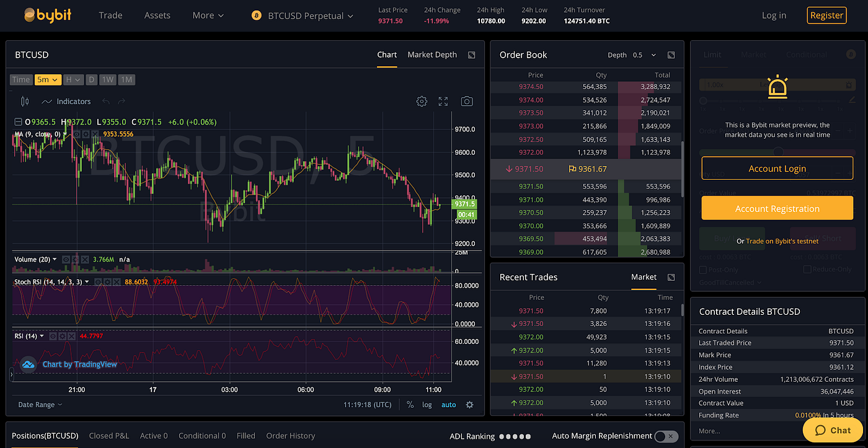Expand the Volume (20) legend arrow
The height and width of the screenshot is (448, 868).
(x=55, y=259)
